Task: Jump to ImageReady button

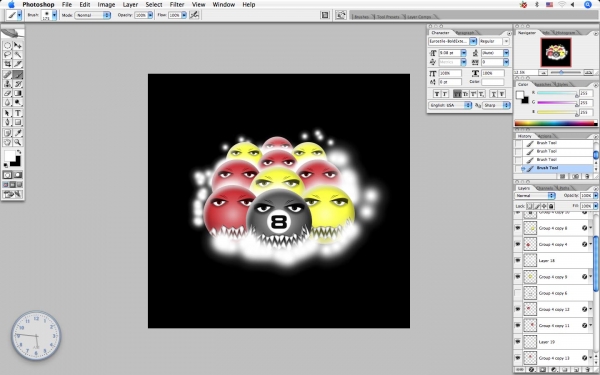Action: click(x=12, y=194)
